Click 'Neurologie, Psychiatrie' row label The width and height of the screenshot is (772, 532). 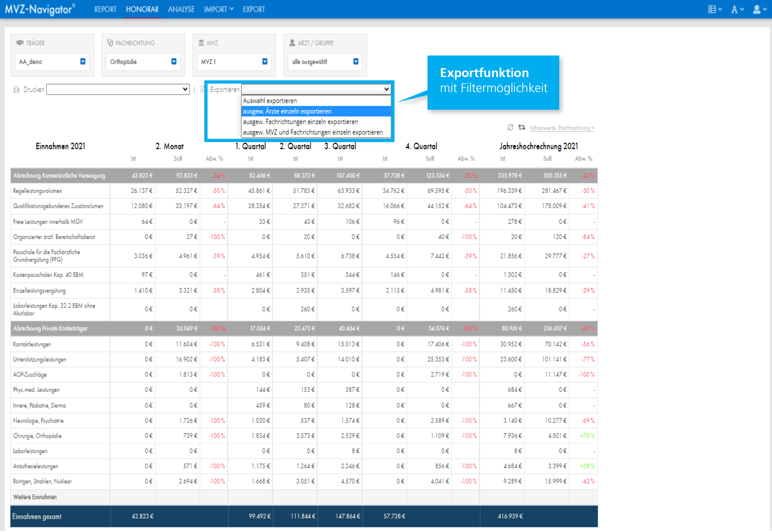(x=38, y=421)
